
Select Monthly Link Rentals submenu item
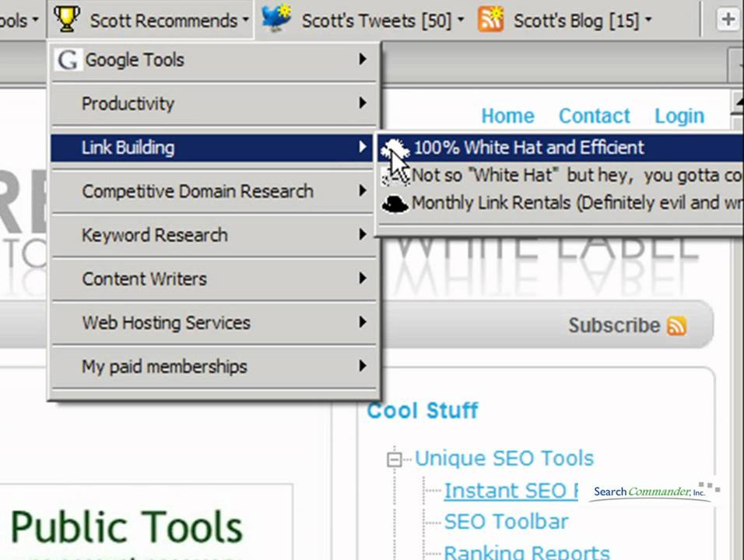(561, 203)
